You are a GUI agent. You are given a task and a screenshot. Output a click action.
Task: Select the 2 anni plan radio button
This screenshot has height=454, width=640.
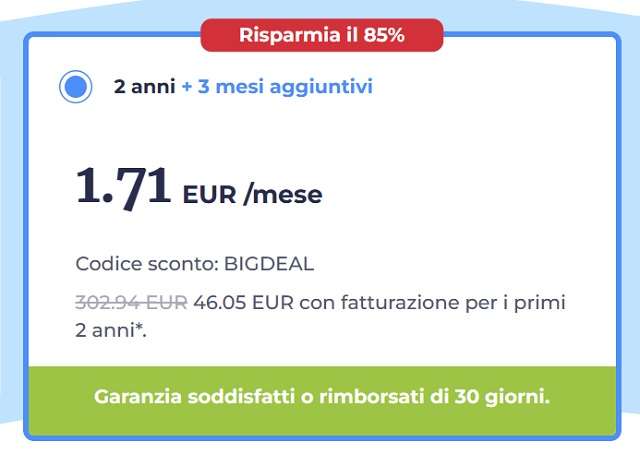coord(75,87)
